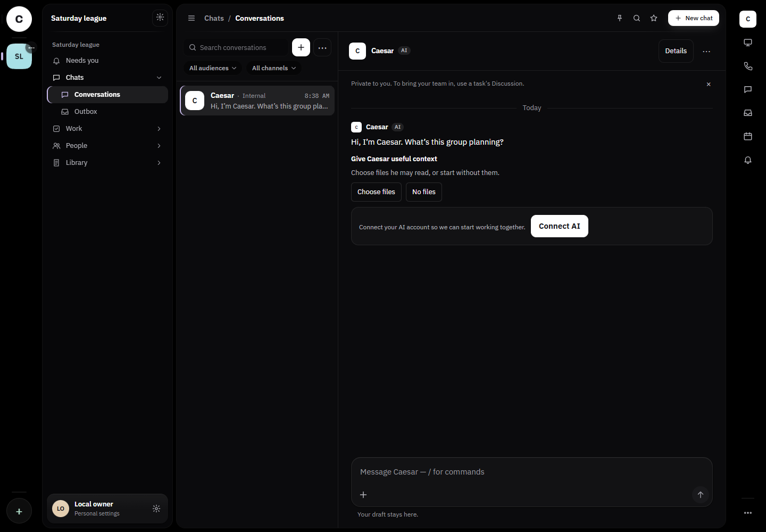
Task: Expand the Work section
Action: [x=159, y=129]
